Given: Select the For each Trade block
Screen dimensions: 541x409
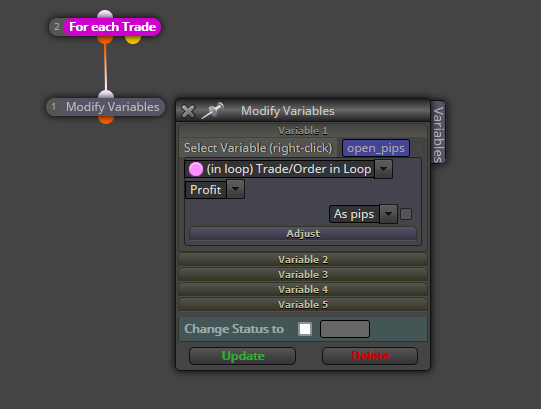Looking at the screenshot, I should click(112, 27).
